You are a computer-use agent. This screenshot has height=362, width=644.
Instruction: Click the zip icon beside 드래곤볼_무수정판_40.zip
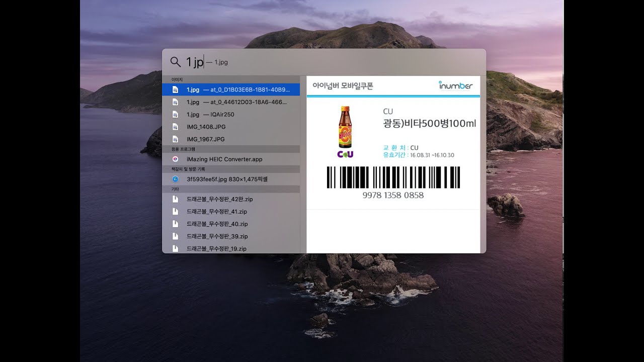[x=175, y=224]
